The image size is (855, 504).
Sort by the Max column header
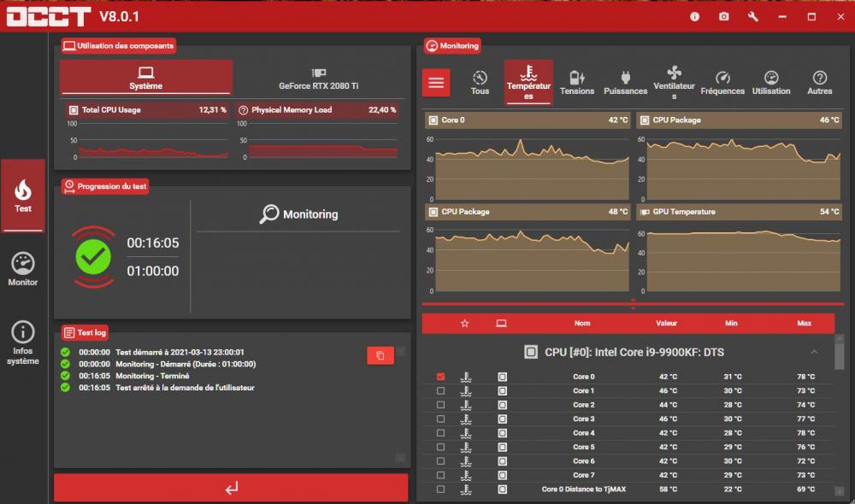coord(805,323)
